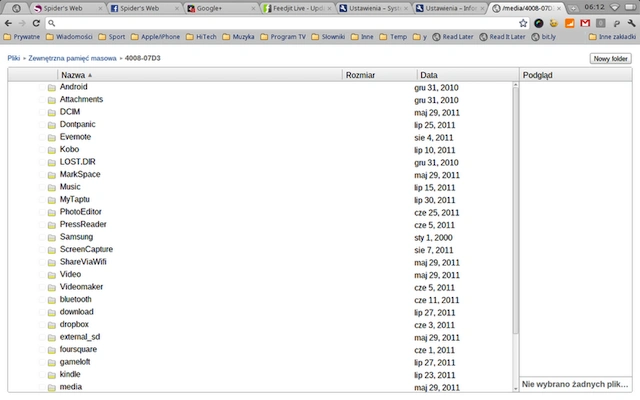
Task: Open the wrench settings menu icon
Action: pos(631,23)
